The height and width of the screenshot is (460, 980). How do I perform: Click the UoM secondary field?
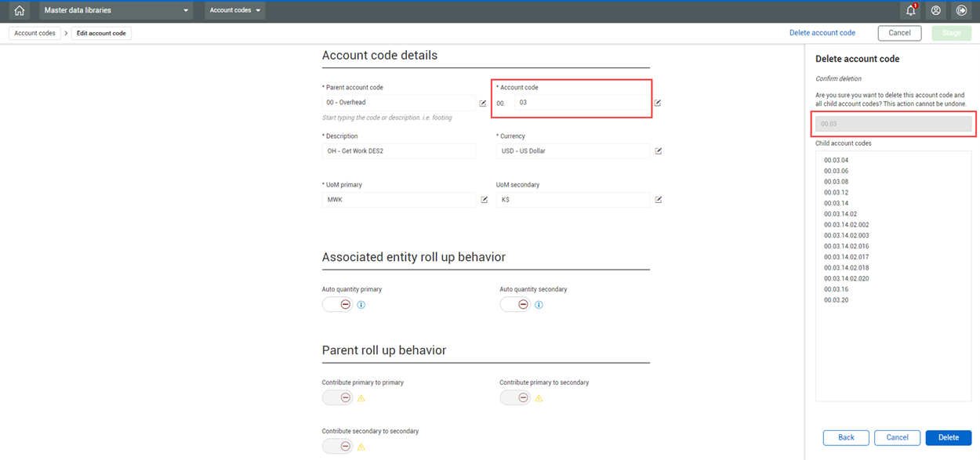click(573, 200)
